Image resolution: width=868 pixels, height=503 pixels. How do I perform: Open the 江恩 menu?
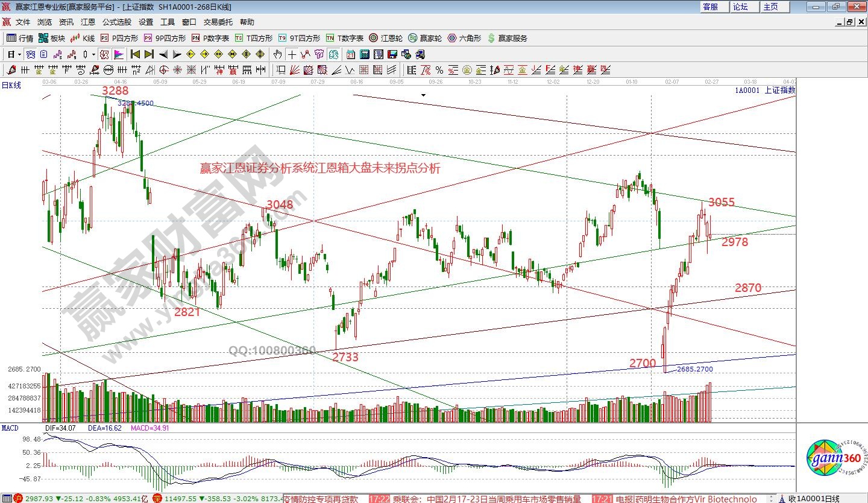[88, 22]
